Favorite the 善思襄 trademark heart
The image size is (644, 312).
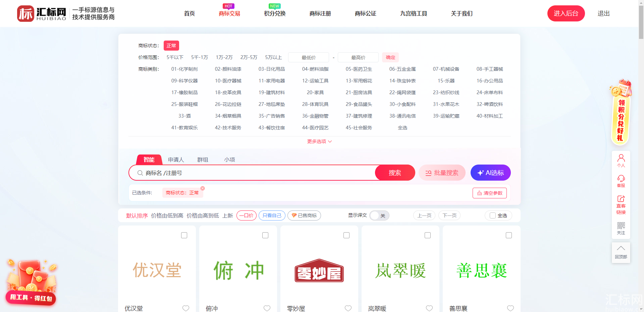pyautogui.click(x=511, y=308)
